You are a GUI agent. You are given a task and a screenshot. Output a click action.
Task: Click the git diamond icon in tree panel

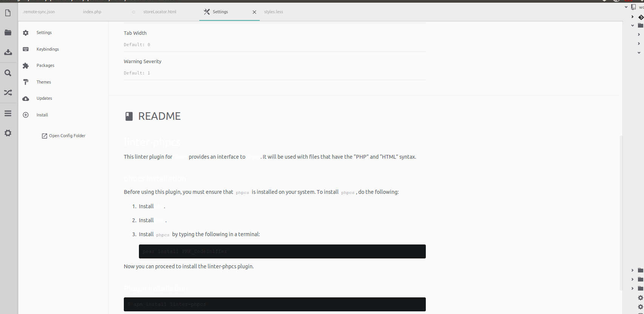point(641,17)
